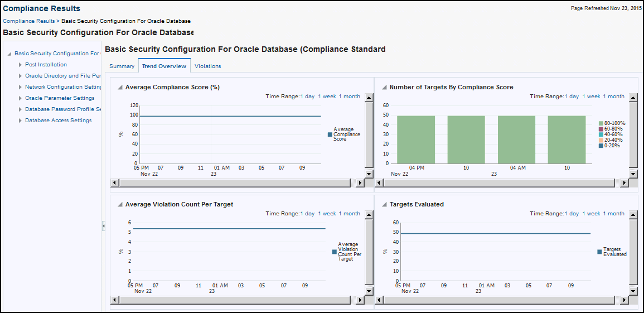The image size is (644, 313).
Task: Set Average Compliance Score range to 1 week
Action: pyautogui.click(x=327, y=97)
